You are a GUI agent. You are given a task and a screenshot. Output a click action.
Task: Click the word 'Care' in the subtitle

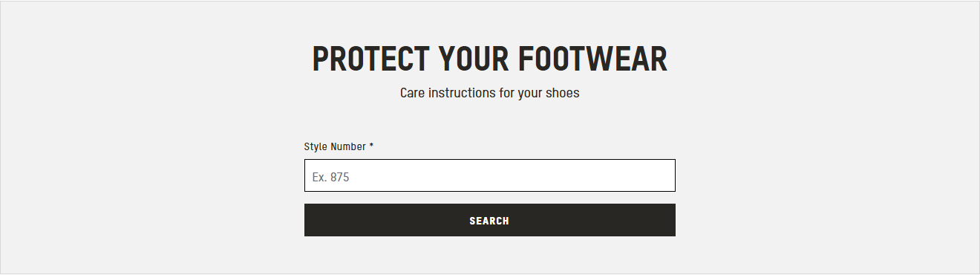(412, 93)
